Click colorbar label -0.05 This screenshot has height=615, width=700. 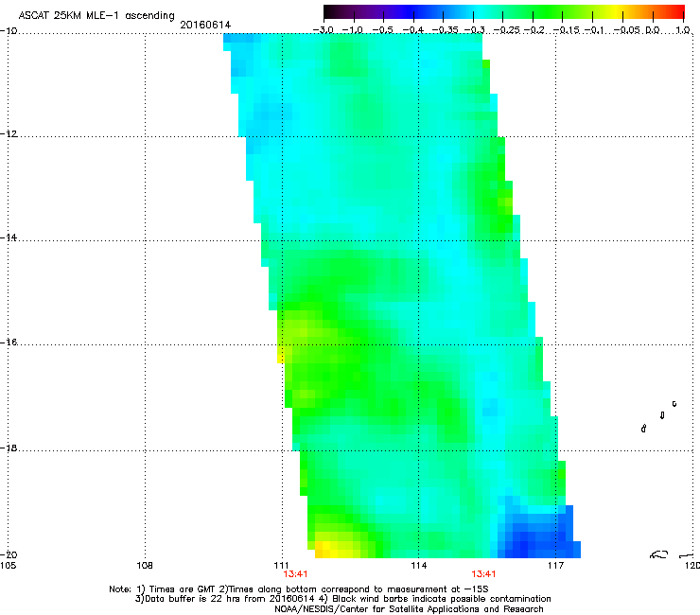(627, 30)
